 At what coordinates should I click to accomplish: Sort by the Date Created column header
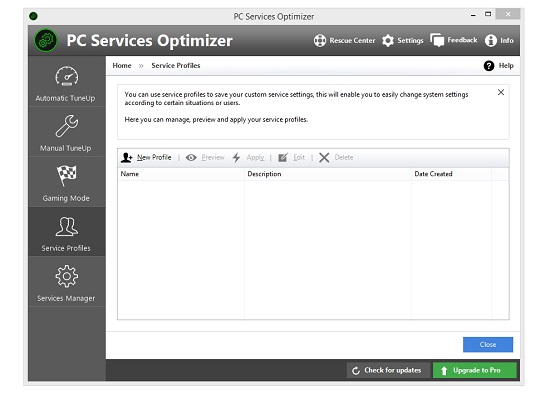coord(451,174)
